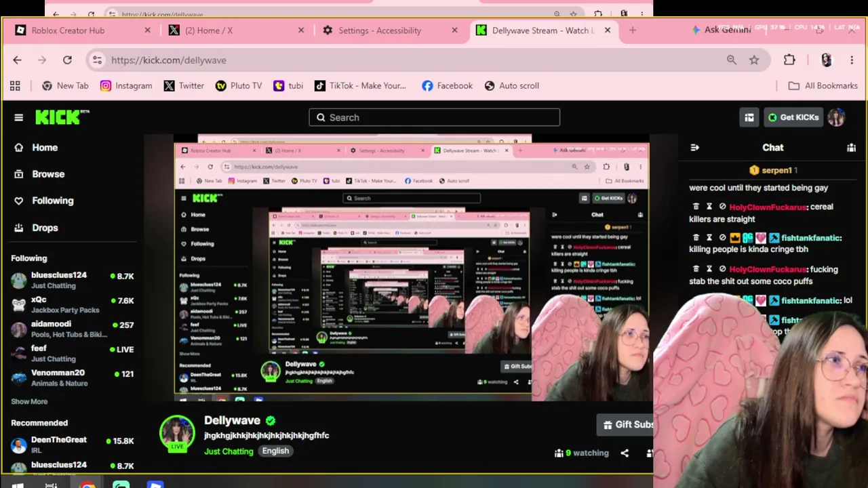The image size is (868, 488).
Task: Click the Chrome icon in the taskbar
Action: click(x=87, y=485)
